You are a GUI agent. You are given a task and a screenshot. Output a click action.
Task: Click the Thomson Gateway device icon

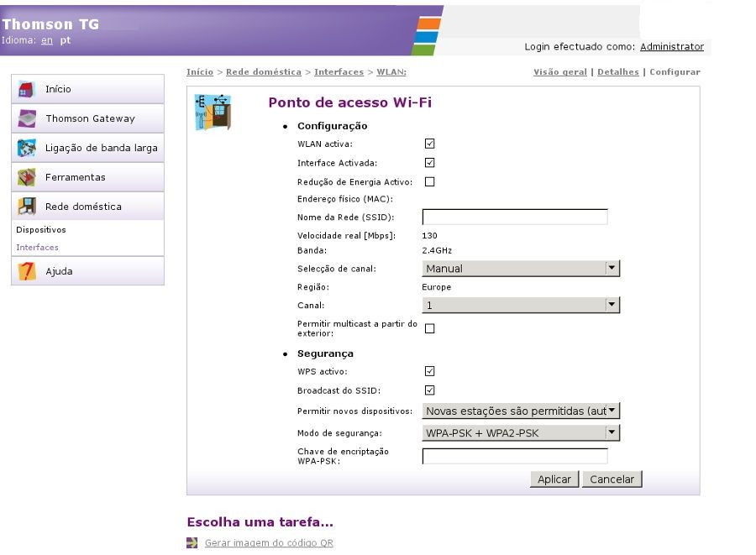[27, 118]
